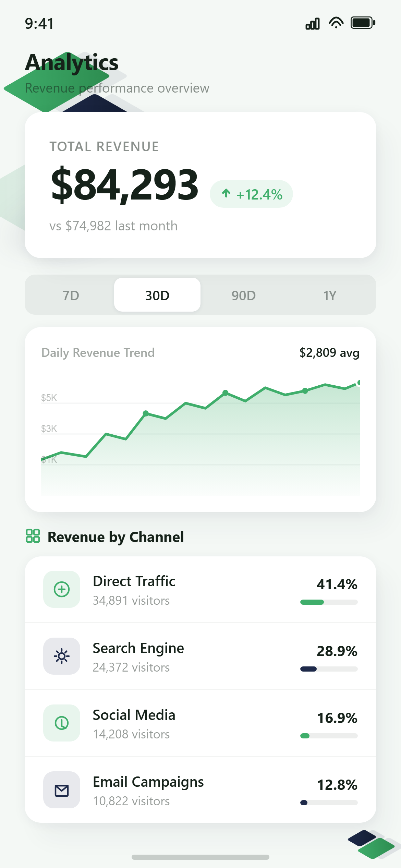
Task: Open the Search Engine channel row
Action: pyautogui.click(x=200, y=656)
